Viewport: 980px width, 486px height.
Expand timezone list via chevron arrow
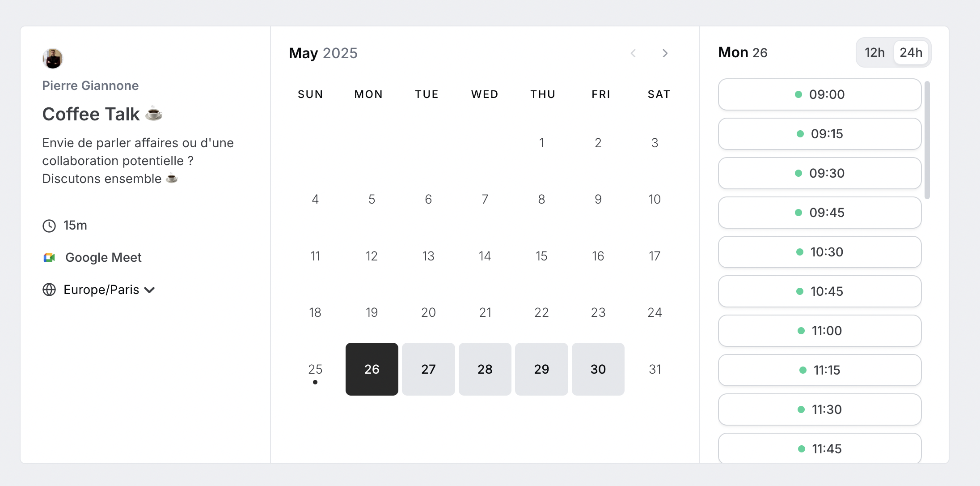[150, 290]
